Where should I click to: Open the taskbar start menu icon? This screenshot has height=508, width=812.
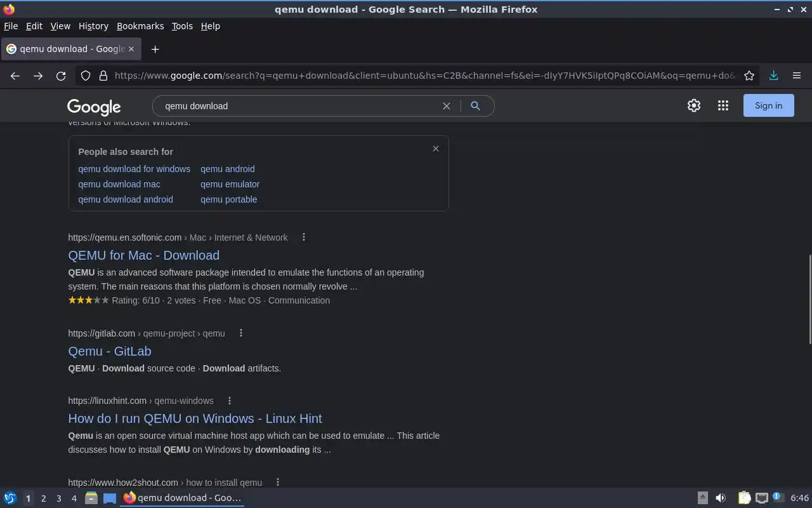click(x=10, y=498)
